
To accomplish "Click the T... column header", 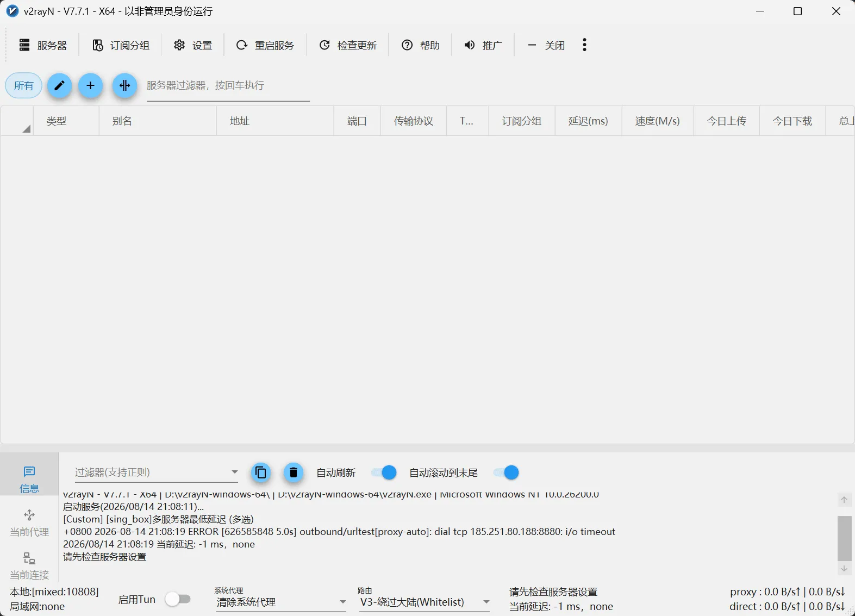I will (x=467, y=121).
